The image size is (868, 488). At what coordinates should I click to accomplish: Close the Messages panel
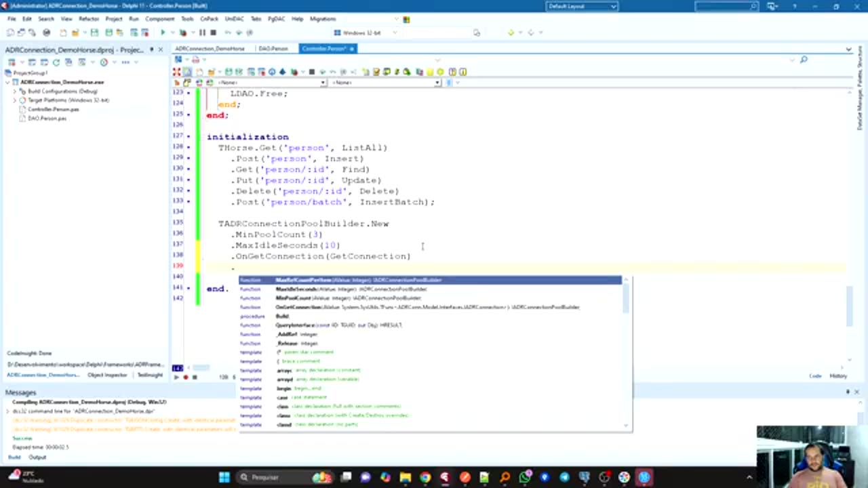(x=856, y=392)
